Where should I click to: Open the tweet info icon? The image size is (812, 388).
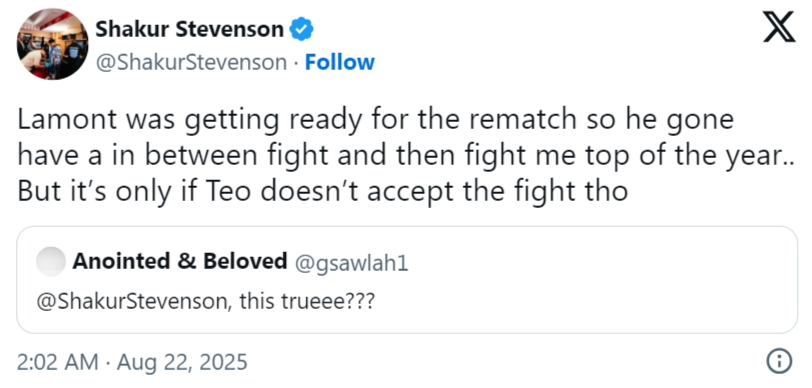[x=779, y=361]
